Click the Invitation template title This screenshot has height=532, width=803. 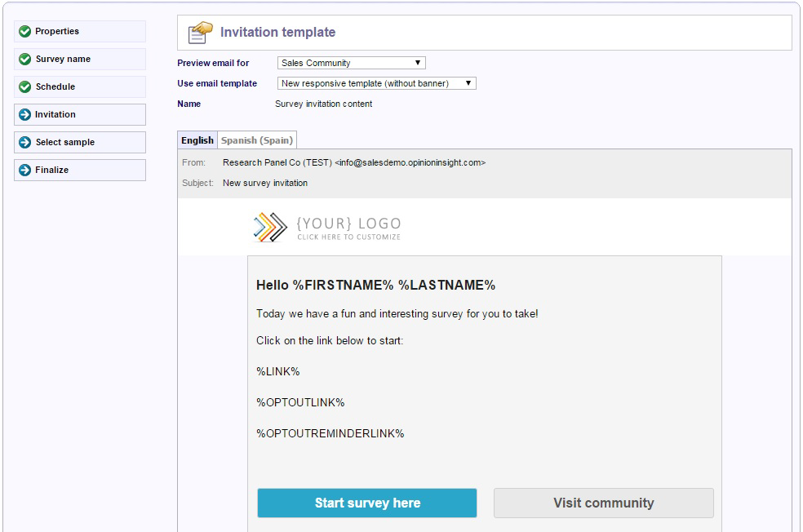(x=278, y=32)
